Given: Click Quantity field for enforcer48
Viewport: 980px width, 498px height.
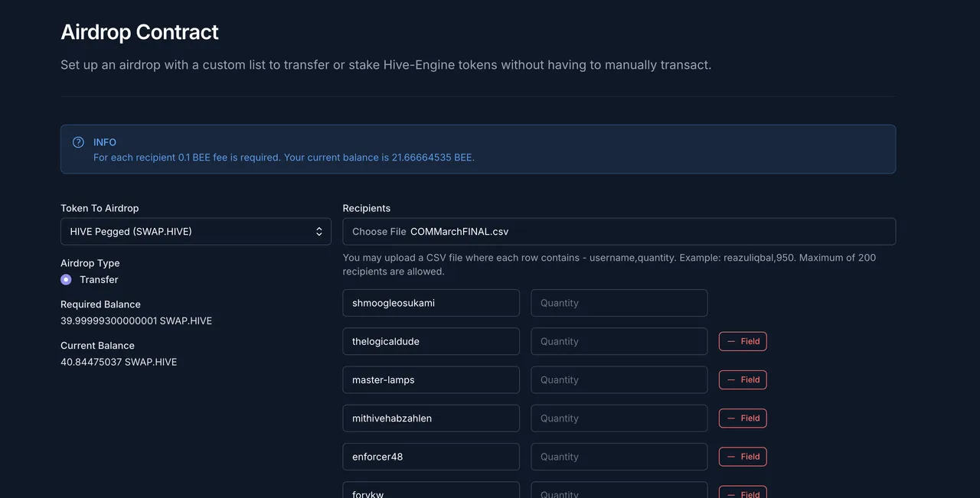Looking at the screenshot, I should [619, 457].
